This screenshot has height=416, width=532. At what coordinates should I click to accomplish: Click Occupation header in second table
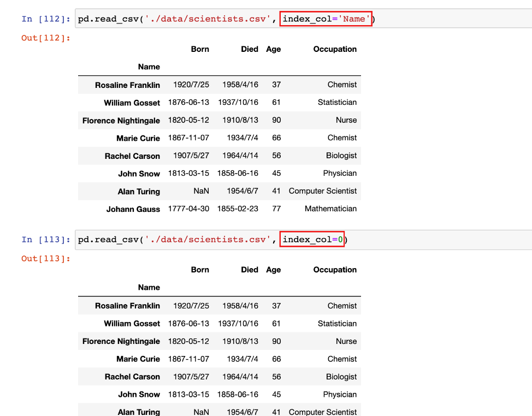335,270
